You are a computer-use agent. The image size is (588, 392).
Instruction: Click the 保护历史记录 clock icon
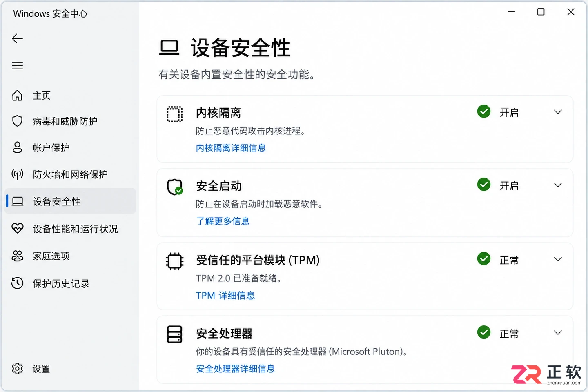[x=17, y=283]
